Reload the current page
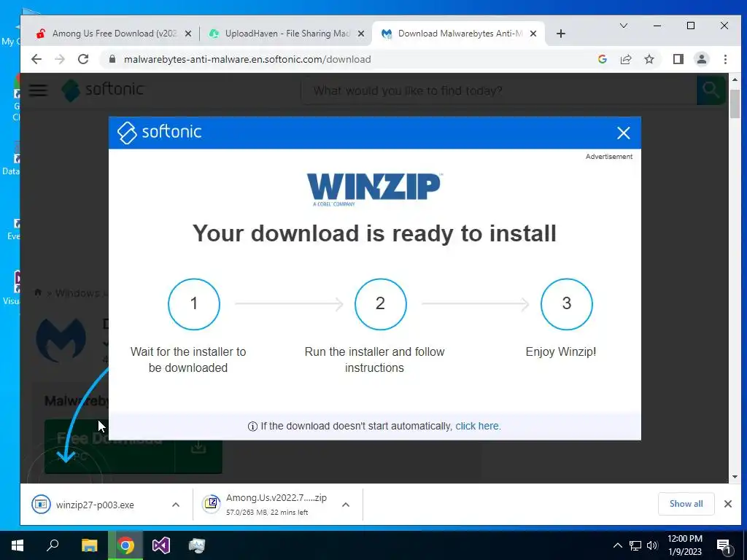Screen dimensions: 747x560 (83, 59)
